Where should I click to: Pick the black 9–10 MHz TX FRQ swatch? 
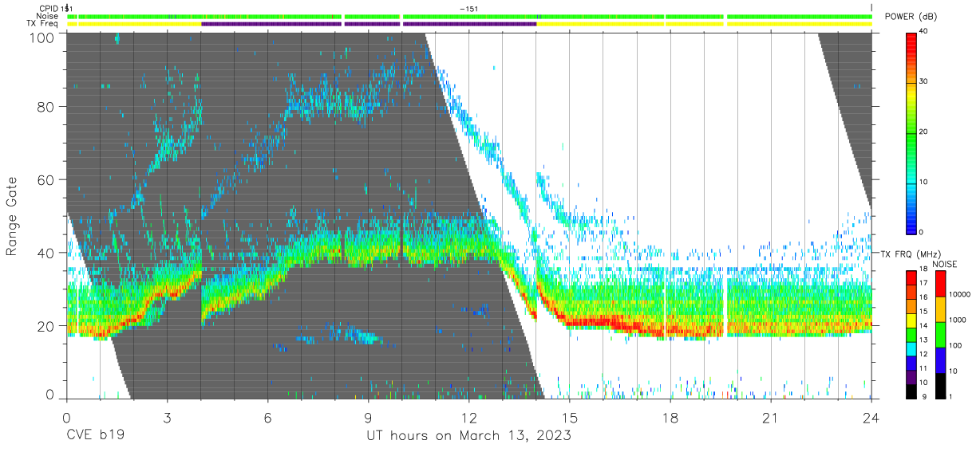pyautogui.click(x=911, y=391)
